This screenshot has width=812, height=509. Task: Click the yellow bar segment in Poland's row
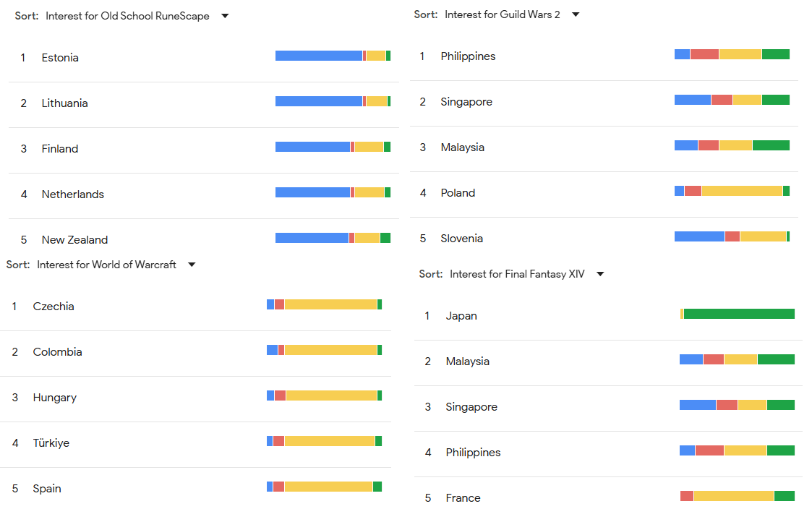[742, 191]
